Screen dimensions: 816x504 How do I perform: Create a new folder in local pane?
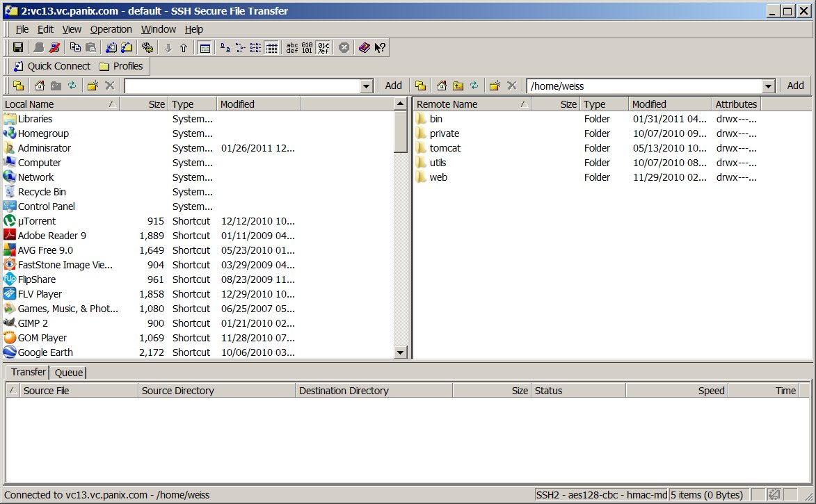pos(93,86)
